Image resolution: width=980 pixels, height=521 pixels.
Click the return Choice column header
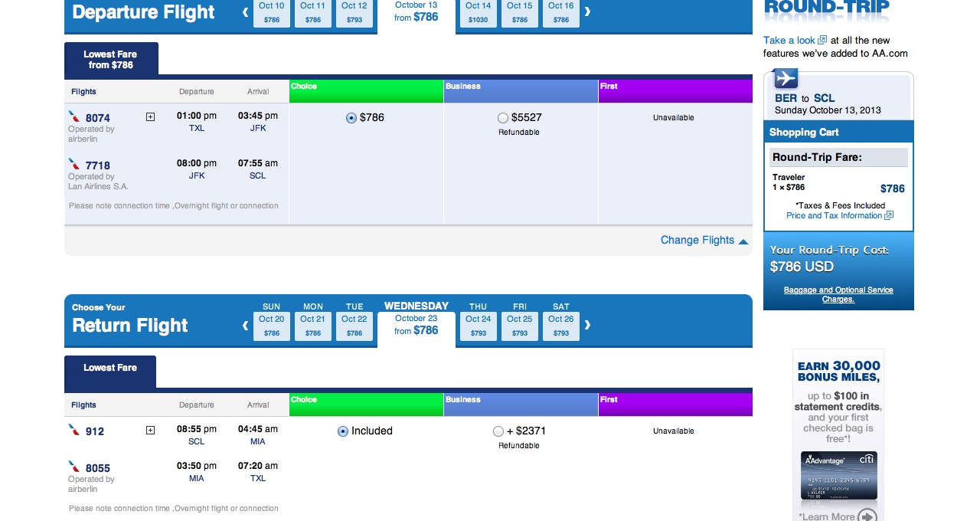[x=366, y=405]
